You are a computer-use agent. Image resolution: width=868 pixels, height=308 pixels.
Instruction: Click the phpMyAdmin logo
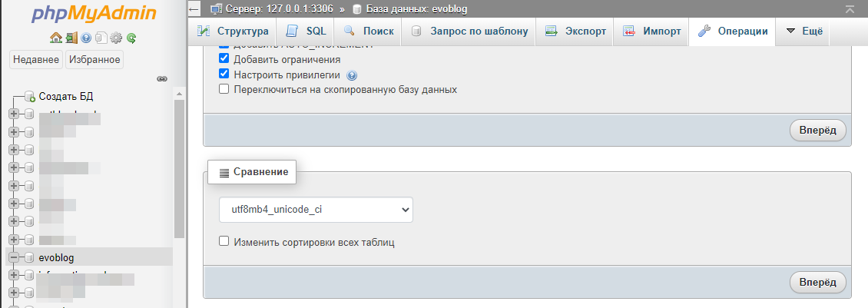coord(94,15)
